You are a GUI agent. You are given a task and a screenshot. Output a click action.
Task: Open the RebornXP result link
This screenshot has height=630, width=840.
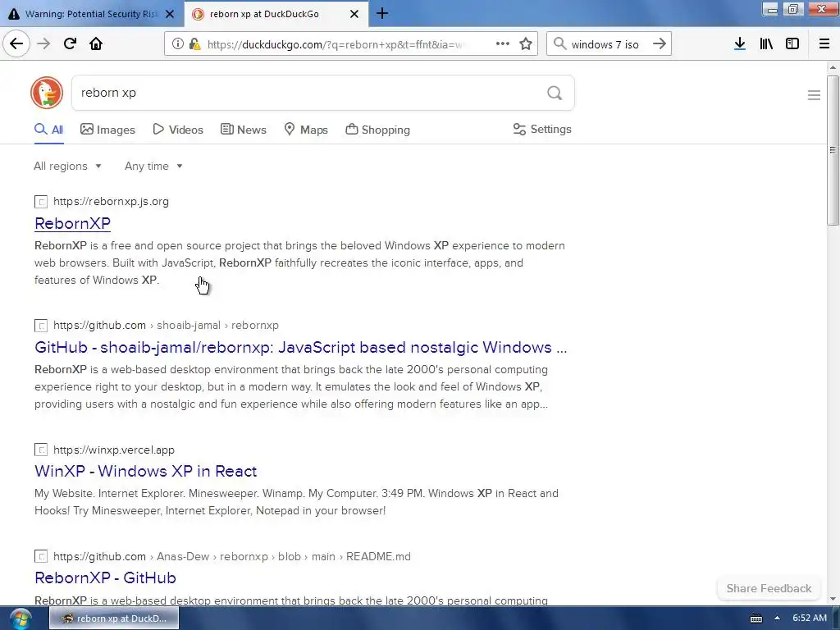point(72,223)
